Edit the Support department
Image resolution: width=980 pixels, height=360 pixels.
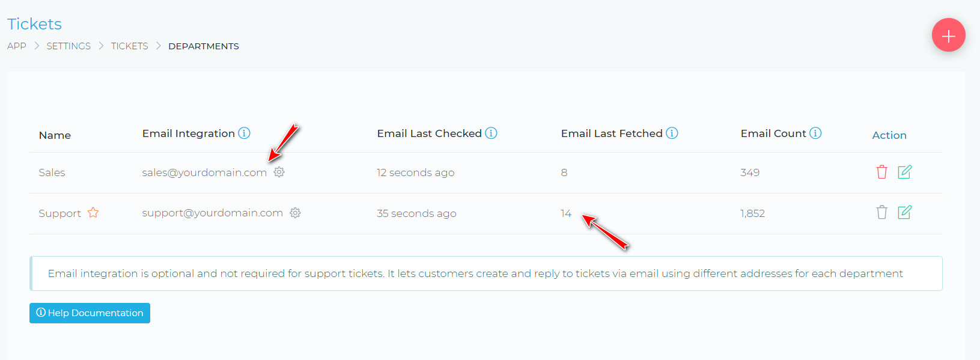pos(904,212)
